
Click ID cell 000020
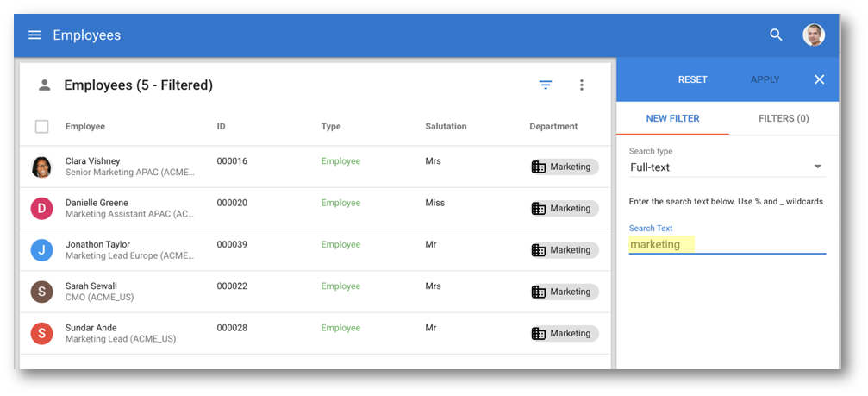click(x=232, y=203)
